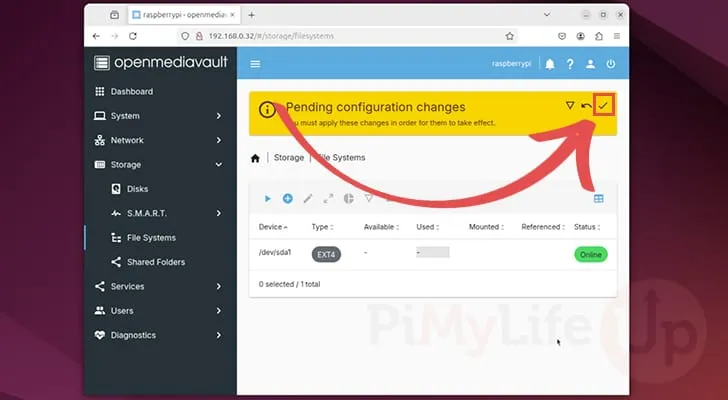Sort table by Available column

(381, 227)
